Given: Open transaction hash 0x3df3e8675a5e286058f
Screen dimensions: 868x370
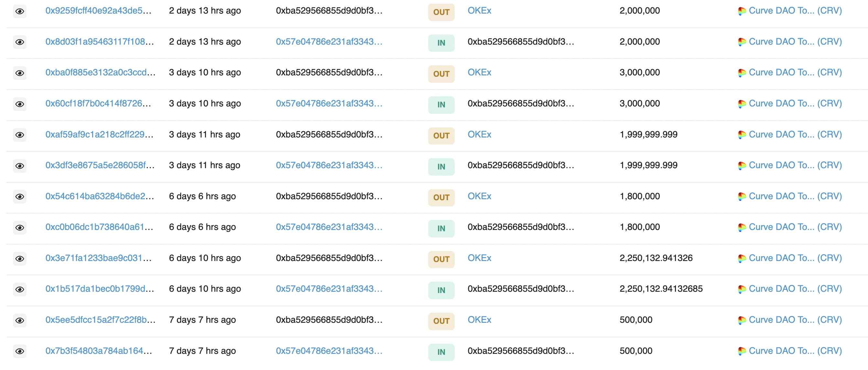Looking at the screenshot, I should point(100,165).
